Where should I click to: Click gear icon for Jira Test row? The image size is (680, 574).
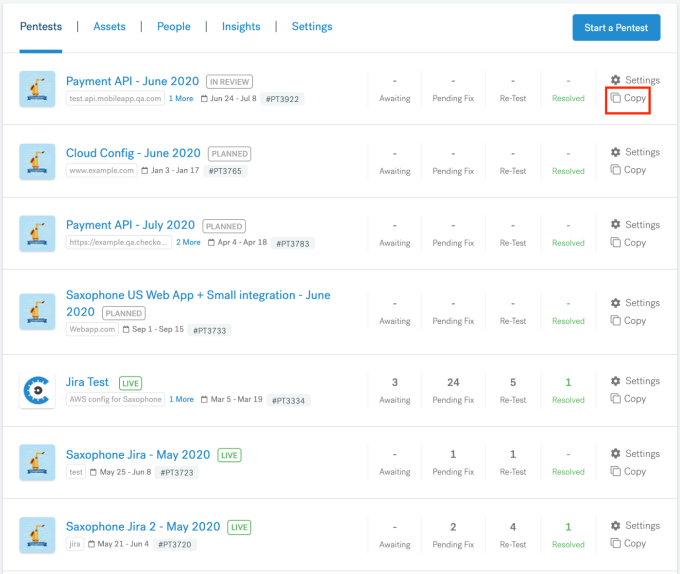(x=615, y=381)
